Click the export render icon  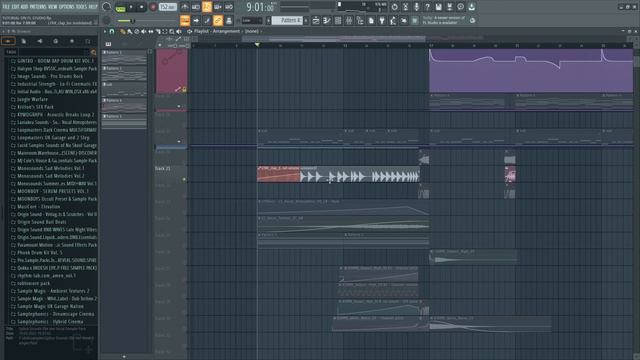449,7
